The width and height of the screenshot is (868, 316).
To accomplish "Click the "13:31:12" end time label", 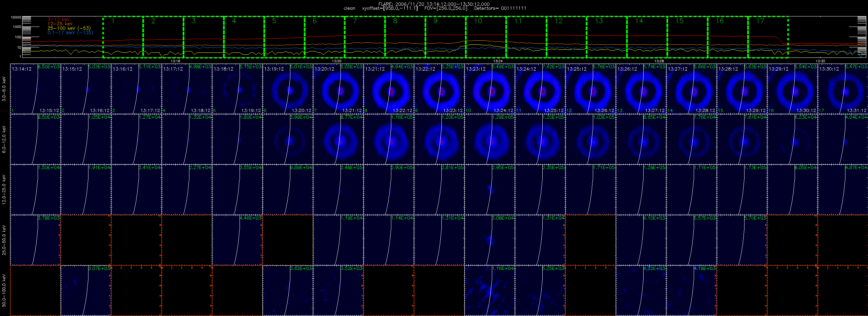I will click(857, 110).
